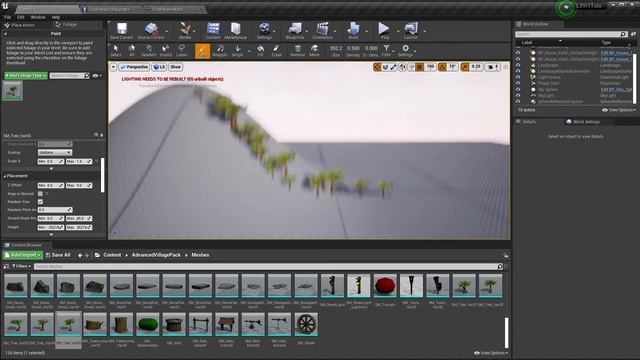Image resolution: width=640 pixels, height=360 pixels.
Task: Click the foliage Deselect tool
Action: click(x=149, y=51)
